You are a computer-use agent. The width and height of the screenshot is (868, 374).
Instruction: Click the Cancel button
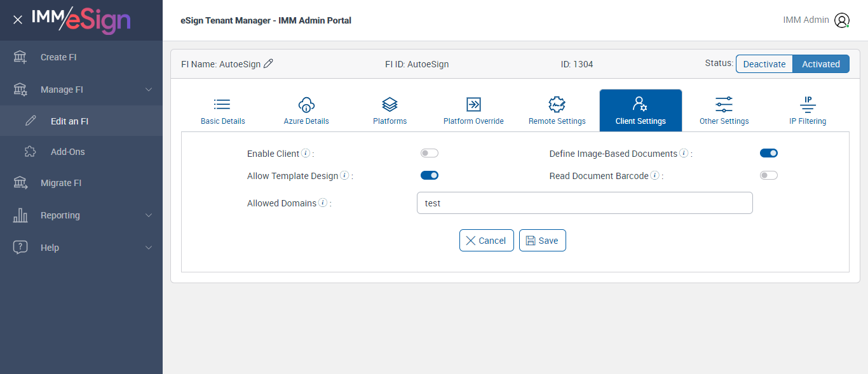point(487,241)
